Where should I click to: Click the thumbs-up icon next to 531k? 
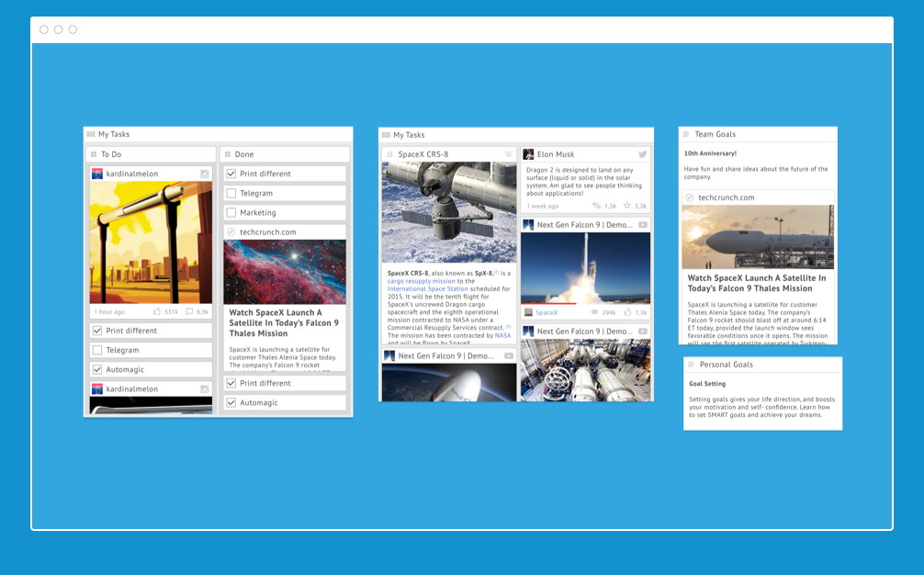click(x=157, y=311)
